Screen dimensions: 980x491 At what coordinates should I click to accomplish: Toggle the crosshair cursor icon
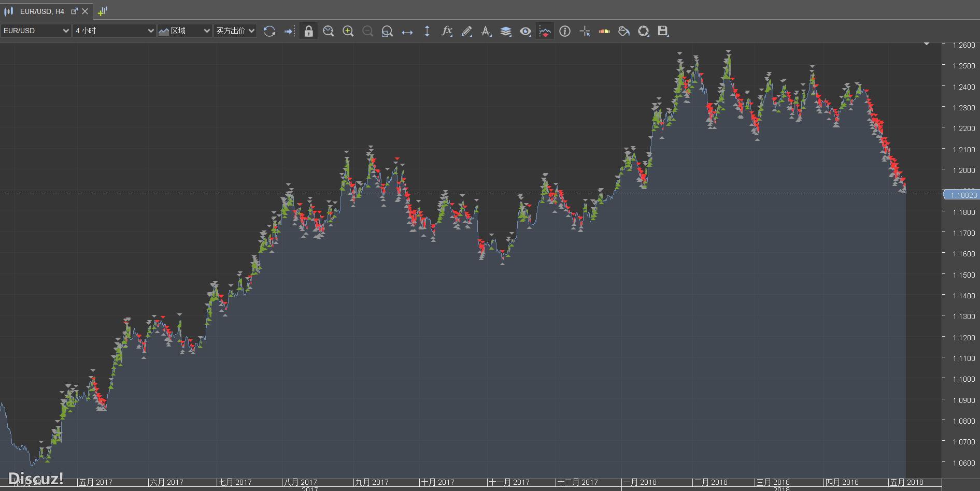585,31
